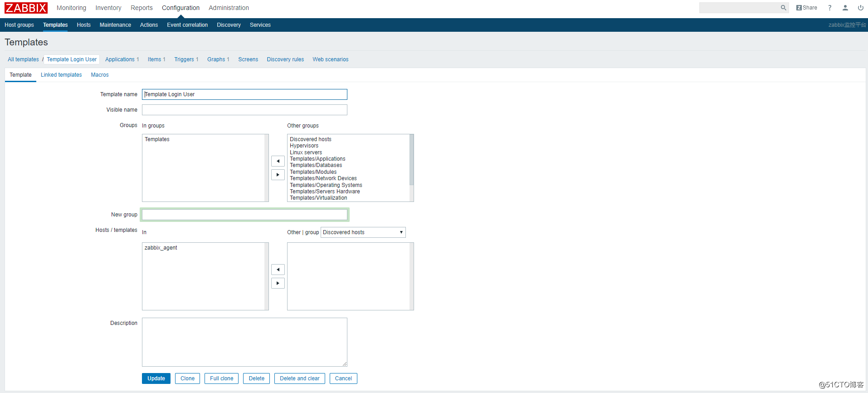
Task: Select Templates/Applications in Other groups
Action: [317, 159]
